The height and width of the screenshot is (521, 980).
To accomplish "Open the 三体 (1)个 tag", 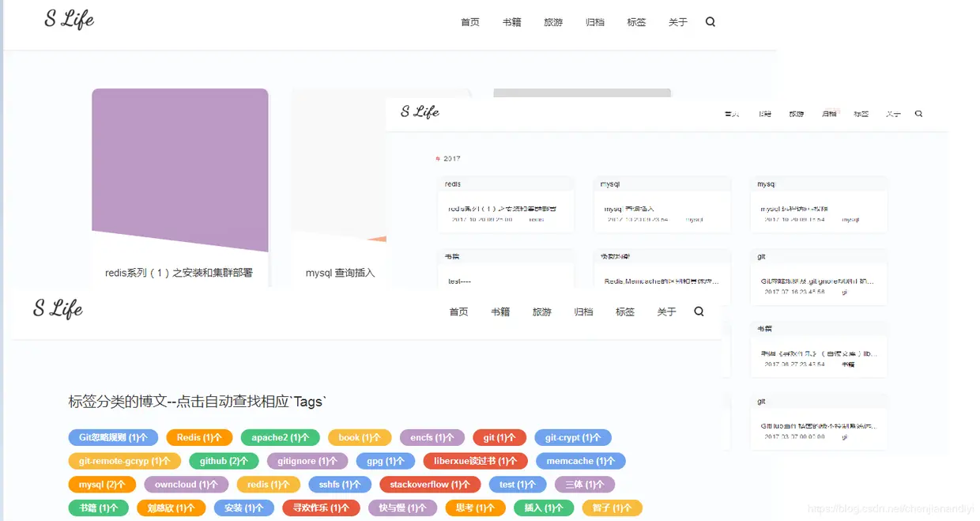I will click(x=585, y=485).
